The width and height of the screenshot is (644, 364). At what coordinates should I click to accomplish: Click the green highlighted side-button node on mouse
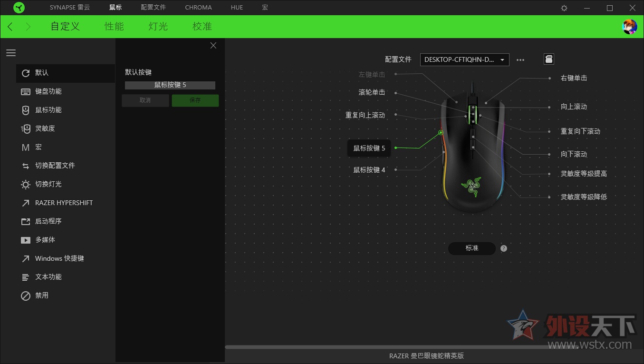click(x=441, y=132)
